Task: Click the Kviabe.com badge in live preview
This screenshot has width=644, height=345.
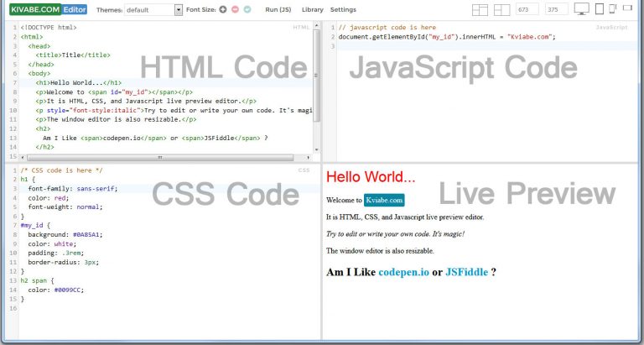Action: (x=384, y=201)
